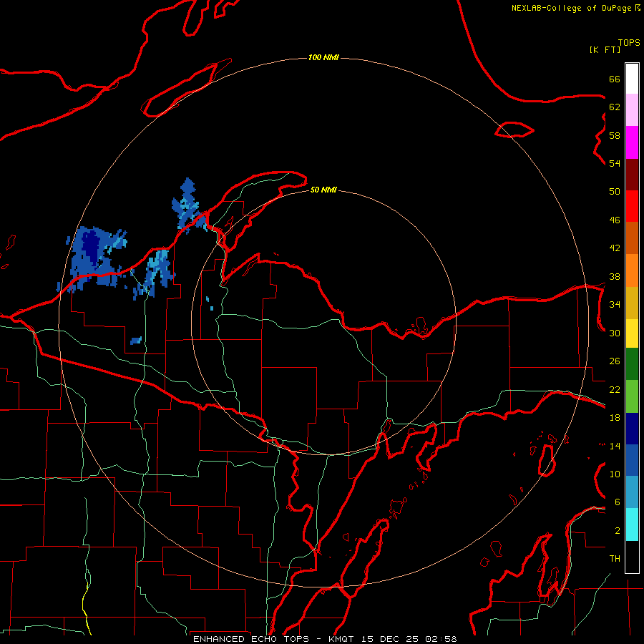Click the white color swatch in the legend
This screenshot has width=644, height=644.
(632, 79)
